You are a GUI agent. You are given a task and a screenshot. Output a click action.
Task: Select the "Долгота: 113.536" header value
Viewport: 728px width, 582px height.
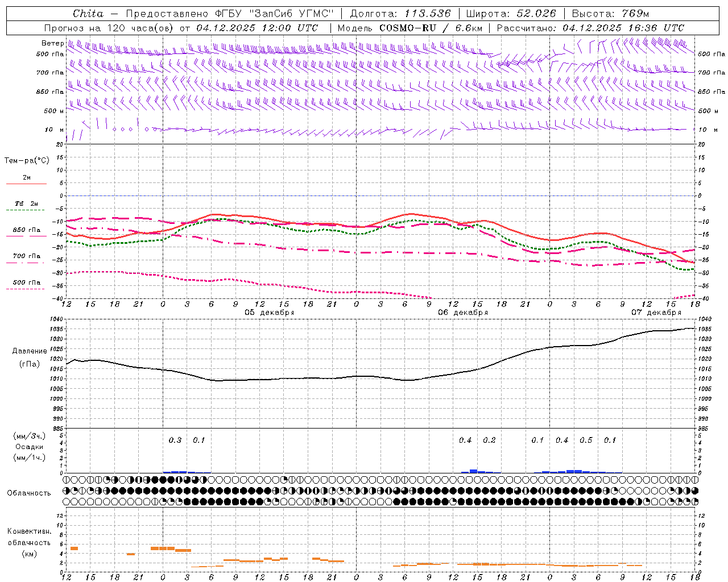point(400,14)
